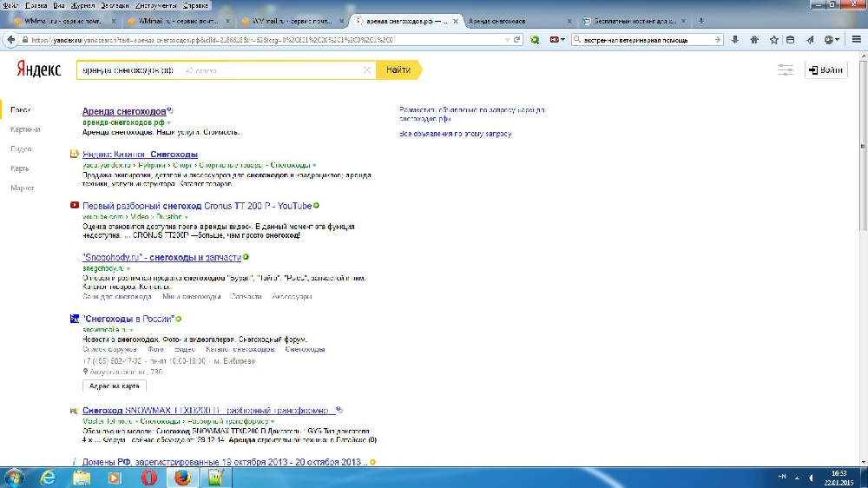Select Картинки in Yandex sidebar

pos(25,129)
